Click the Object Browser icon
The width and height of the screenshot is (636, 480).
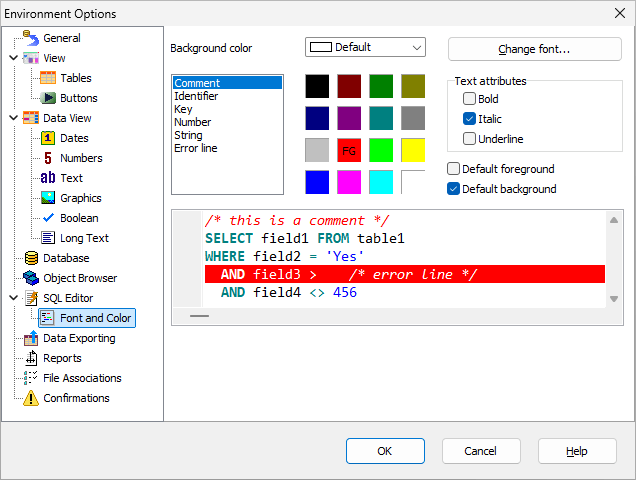point(30,278)
